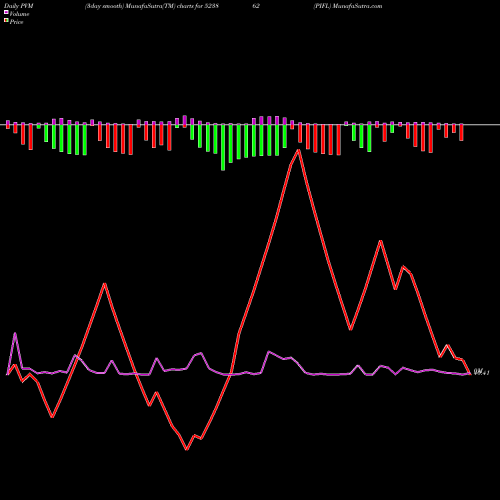Click the red-green Price legend swatch

(x=6, y=21)
